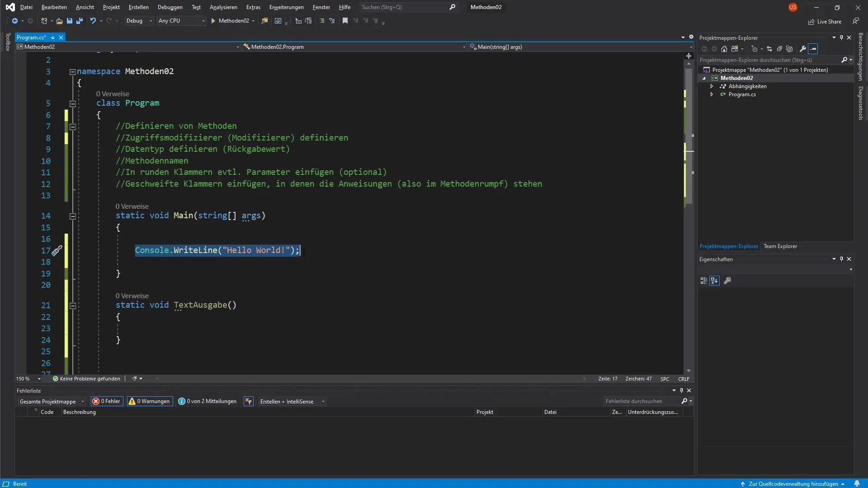The height and width of the screenshot is (488, 868).
Task: Uncomment the selected lines icon
Action: tap(332, 21)
